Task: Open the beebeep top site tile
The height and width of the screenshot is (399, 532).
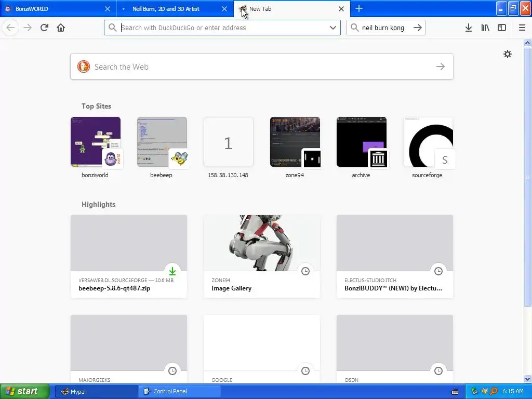Action: [x=162, y=148]
